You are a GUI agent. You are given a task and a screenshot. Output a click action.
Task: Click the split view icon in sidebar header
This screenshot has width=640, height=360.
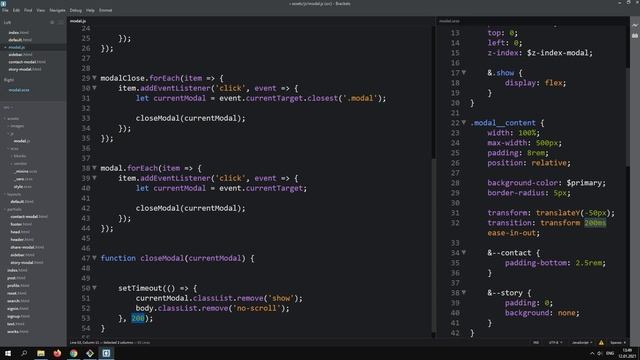[60, 22]
